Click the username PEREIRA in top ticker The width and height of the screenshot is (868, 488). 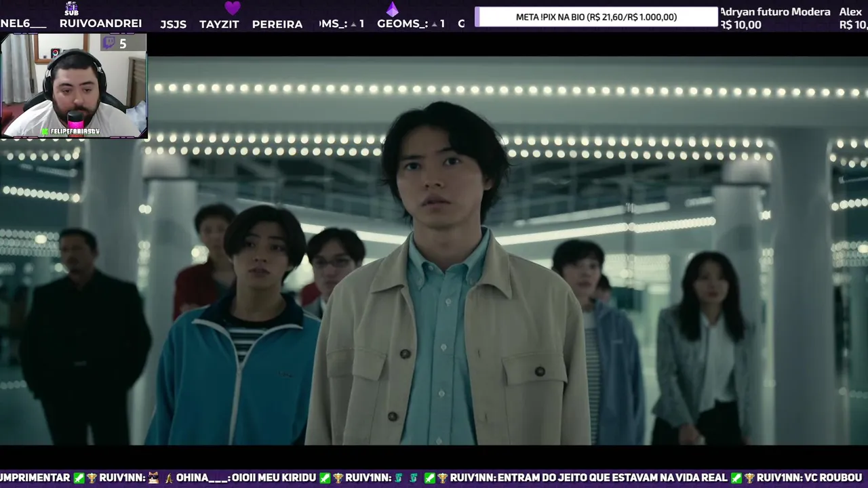click(277, 24)
